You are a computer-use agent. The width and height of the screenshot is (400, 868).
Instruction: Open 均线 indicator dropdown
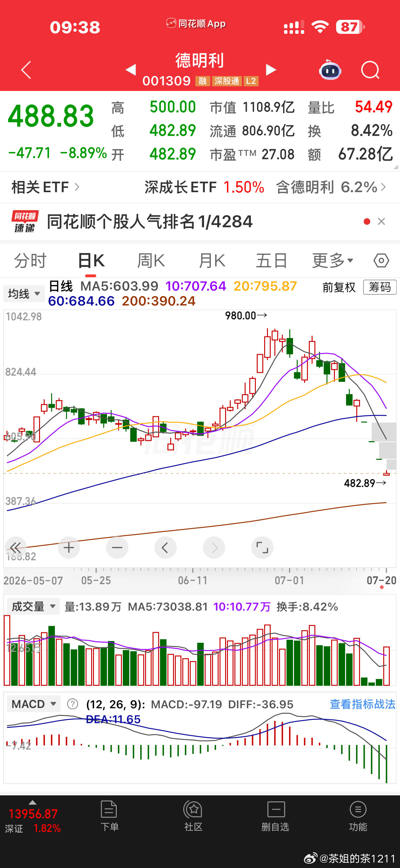click(24, 293)
